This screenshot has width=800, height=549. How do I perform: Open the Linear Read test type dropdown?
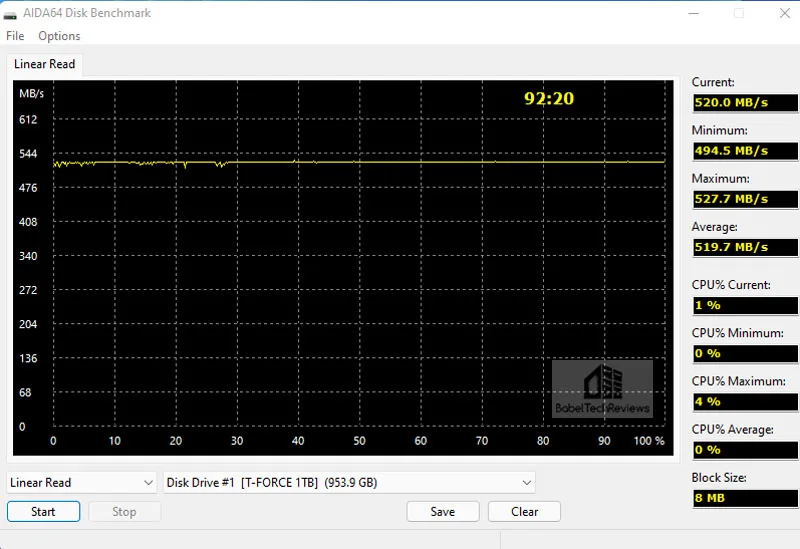[x=82, y=483]
